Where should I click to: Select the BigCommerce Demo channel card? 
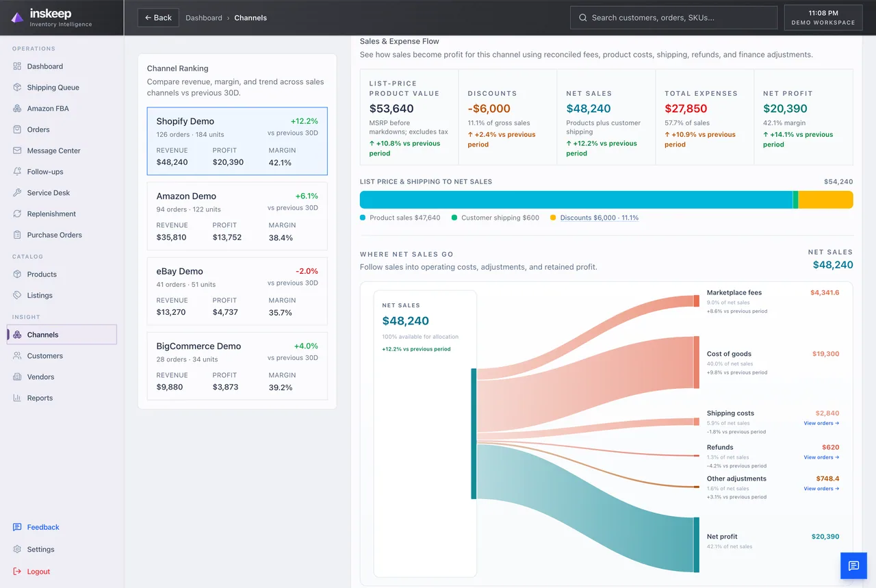[x=237, y=366]
